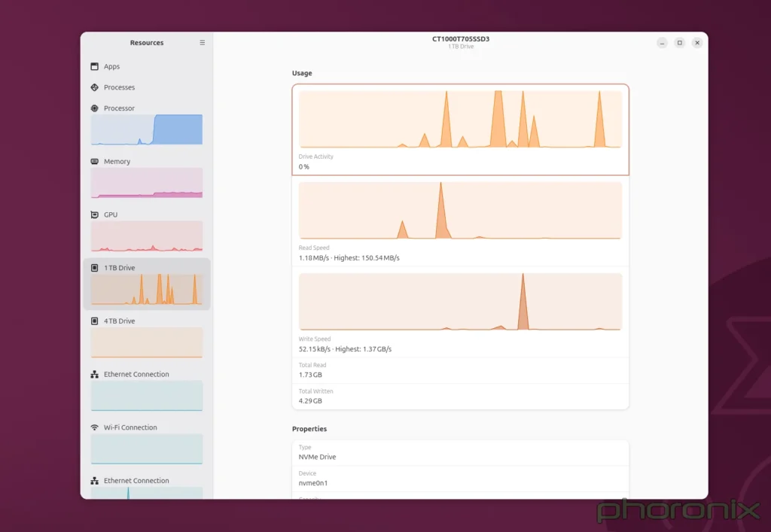
Task: Select the Memory RAM icon
Action: (x=94, y=161)
